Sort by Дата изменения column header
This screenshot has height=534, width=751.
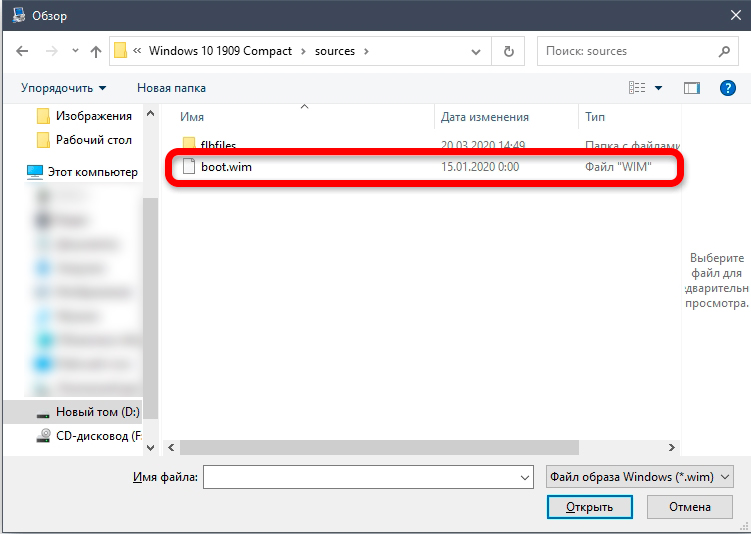tap(485, 117)
